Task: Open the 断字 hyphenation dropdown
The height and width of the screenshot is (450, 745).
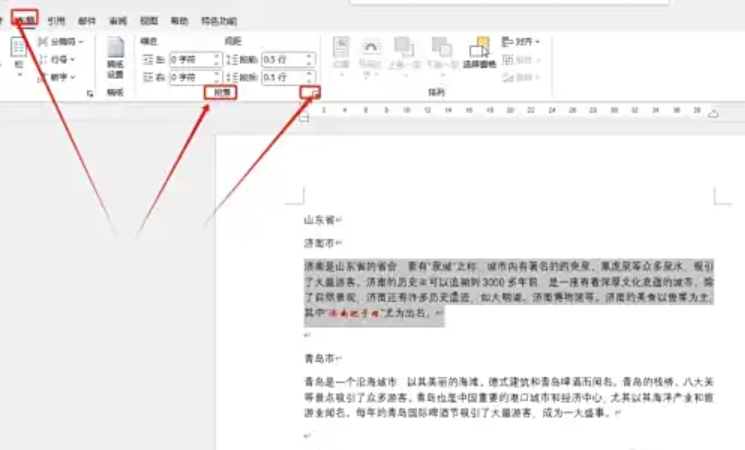Action: coord(57,77)
